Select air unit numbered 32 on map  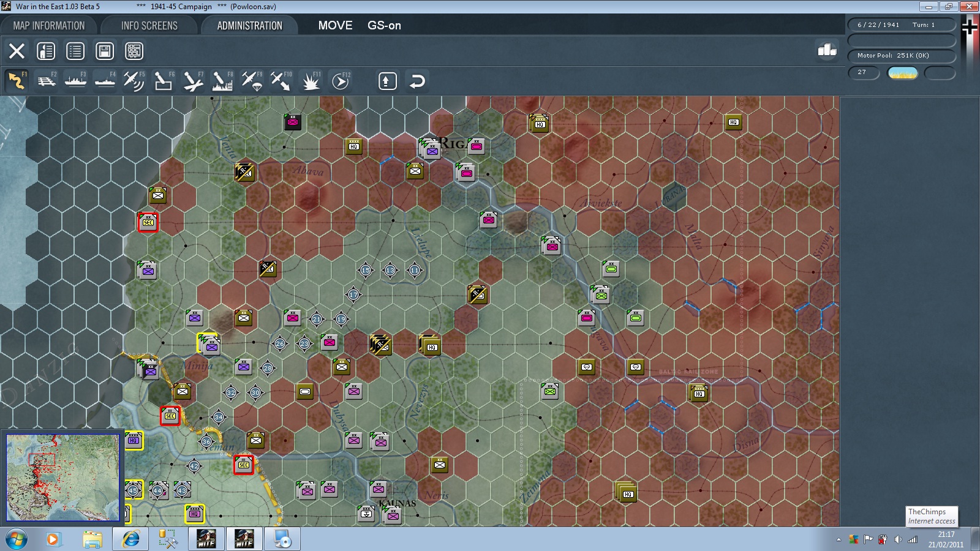click(x=231, y=392)
